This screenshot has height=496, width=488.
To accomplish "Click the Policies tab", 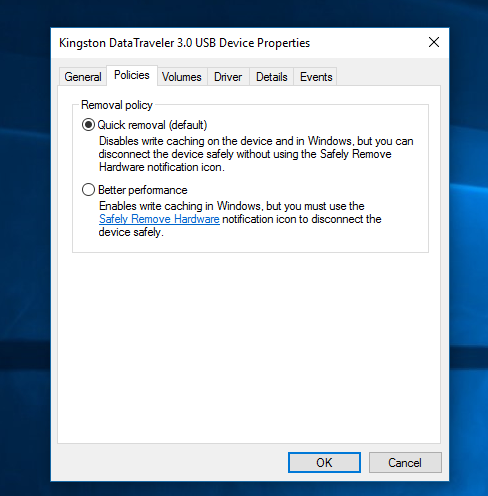I will pos(132,75).
